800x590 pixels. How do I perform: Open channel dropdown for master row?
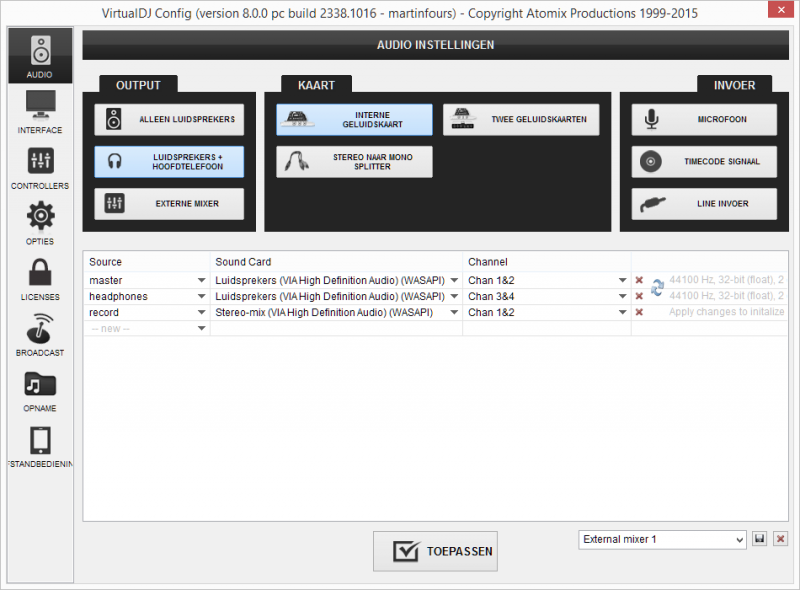pyautogui.click(x=622, y=280)
